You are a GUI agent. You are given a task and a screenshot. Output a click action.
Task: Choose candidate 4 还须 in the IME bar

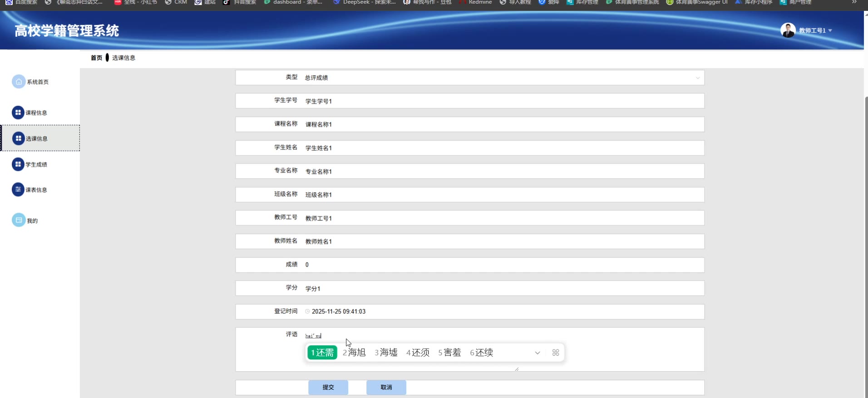click(x=418, y=353)
